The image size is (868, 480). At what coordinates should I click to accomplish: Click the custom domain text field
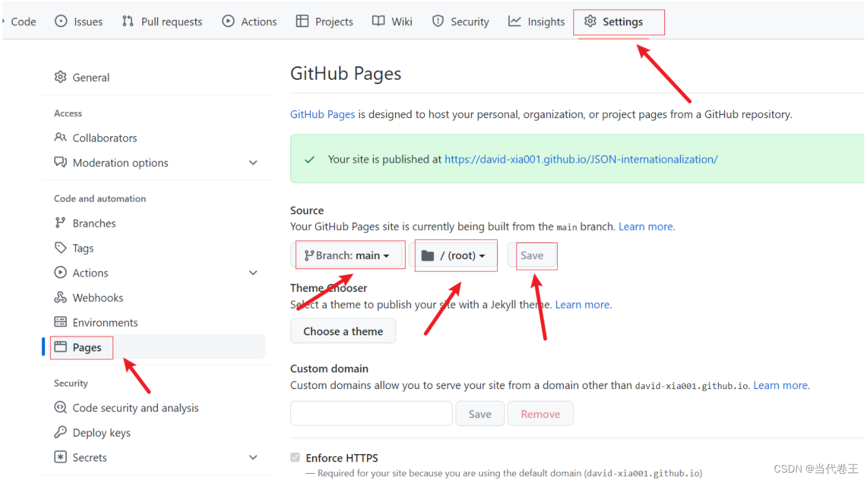(371, 414)
